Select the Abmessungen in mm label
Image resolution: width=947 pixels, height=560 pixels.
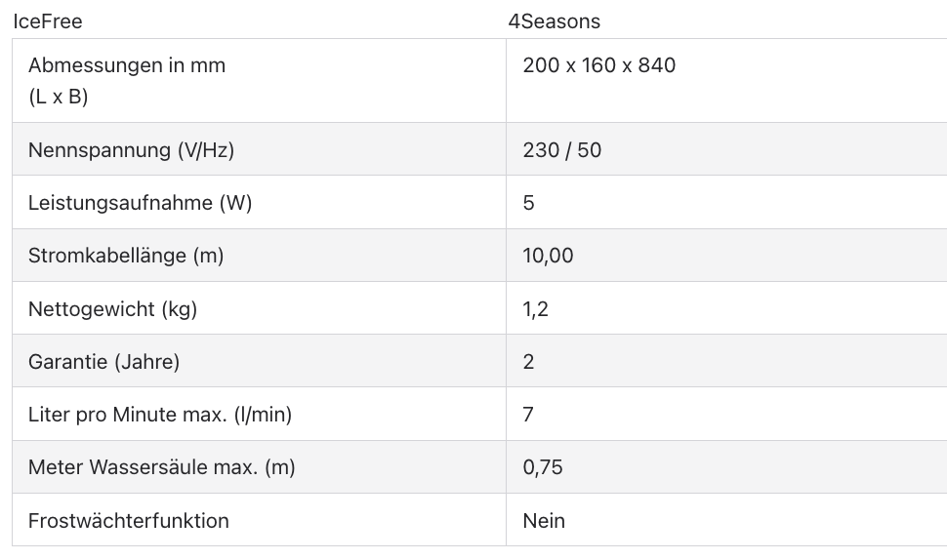click(x=127, y=66)
